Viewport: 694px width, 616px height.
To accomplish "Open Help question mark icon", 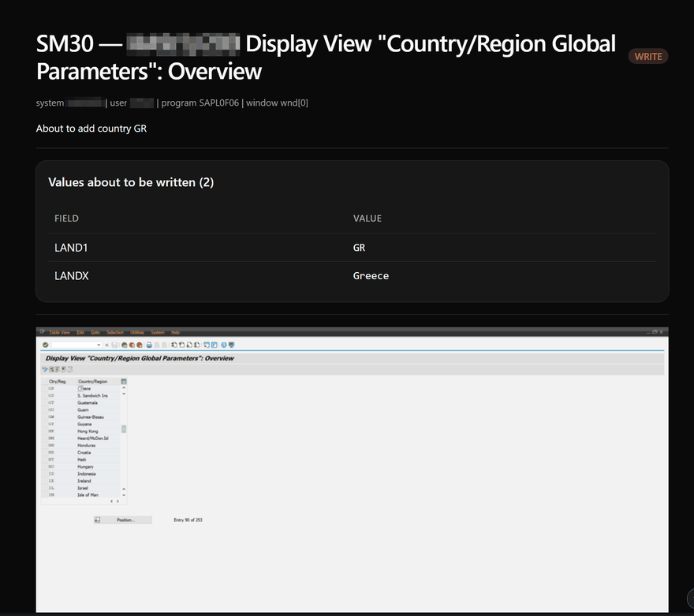I will 224,345.
